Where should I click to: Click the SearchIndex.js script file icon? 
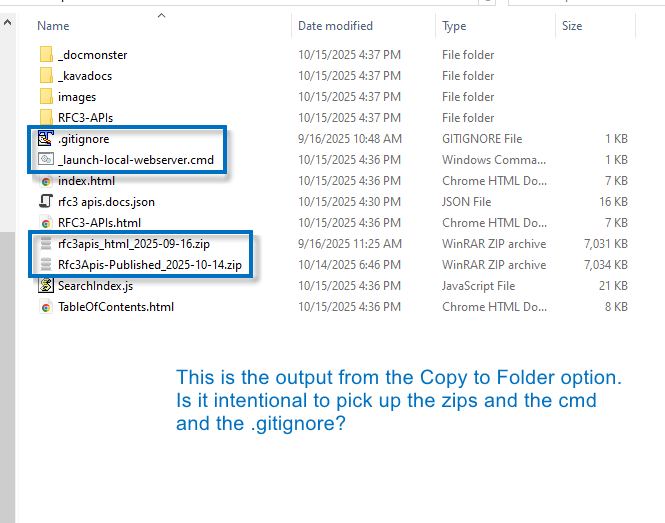(x=45, y=286)
